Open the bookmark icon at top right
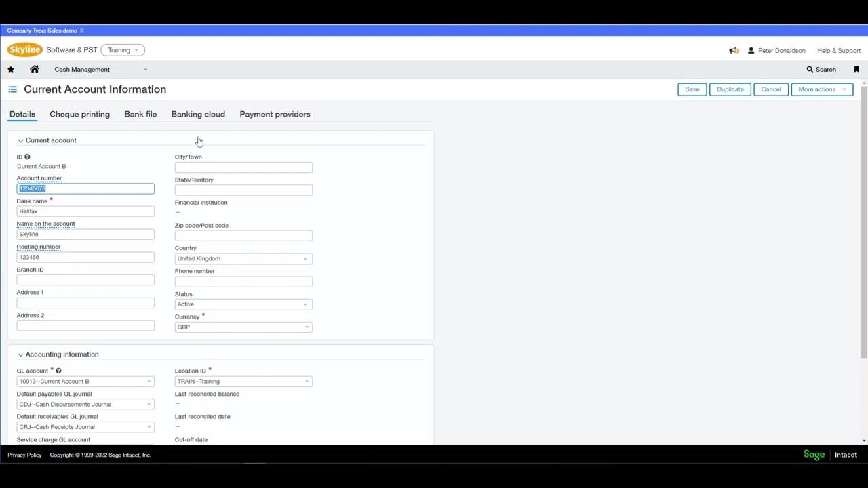This screenshot has height=488, width=868. (856, 69)
